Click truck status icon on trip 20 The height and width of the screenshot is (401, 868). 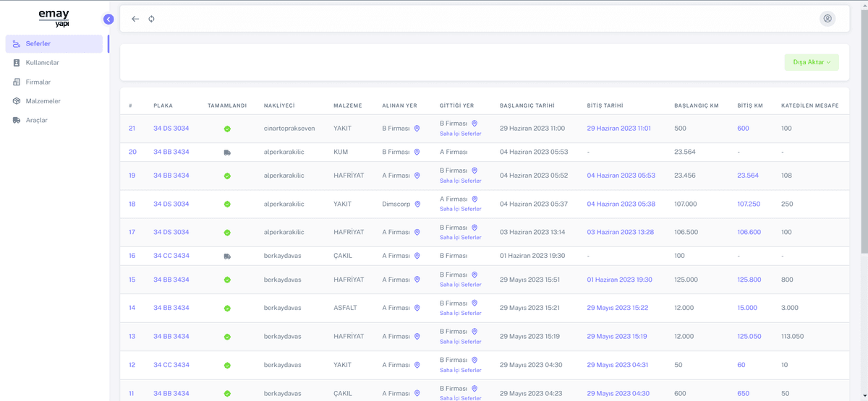pyautogui.click(x=227, y=152)
